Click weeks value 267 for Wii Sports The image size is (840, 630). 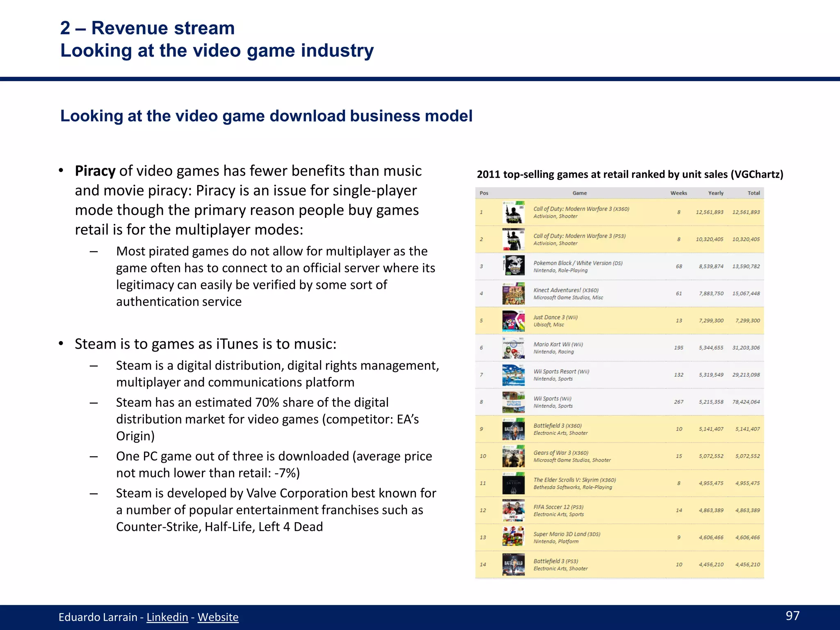[x=679, y=402]
